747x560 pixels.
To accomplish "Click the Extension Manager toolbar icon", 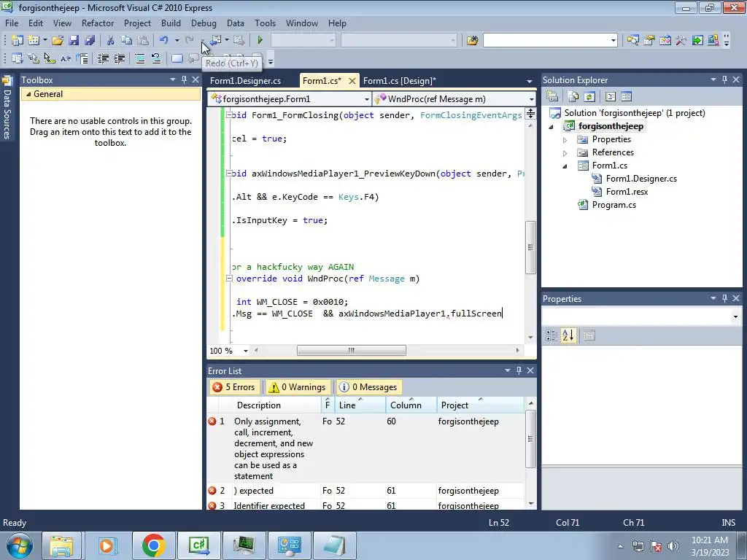I will coord(713,41).
